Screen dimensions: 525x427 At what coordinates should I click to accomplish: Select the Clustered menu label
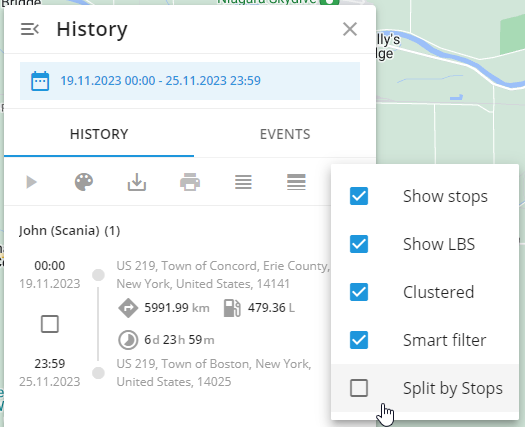click(439, 292)
